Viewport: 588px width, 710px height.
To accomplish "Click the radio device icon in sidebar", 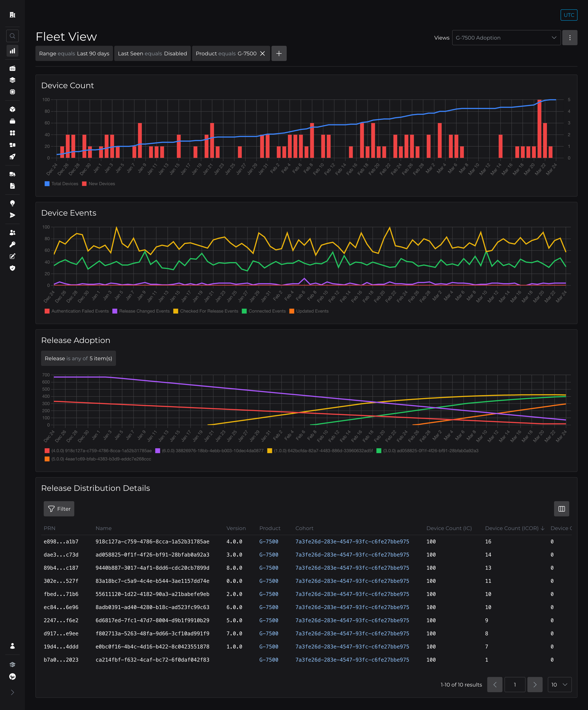I will [13, 68].
